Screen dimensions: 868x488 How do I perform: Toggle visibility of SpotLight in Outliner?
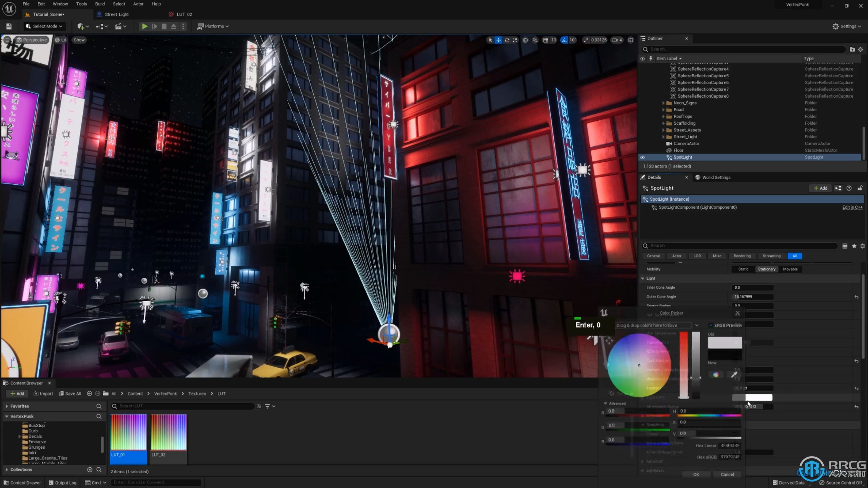pyautogui.click(x=643, y=157)
